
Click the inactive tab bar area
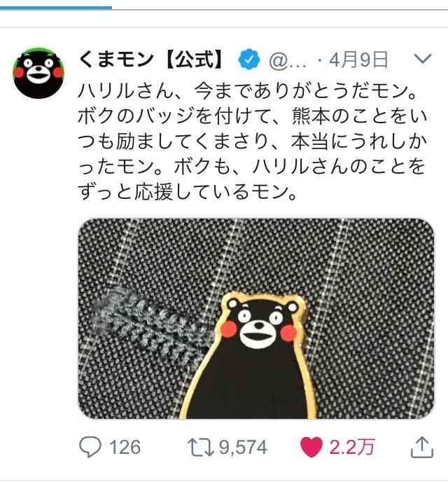280,9
